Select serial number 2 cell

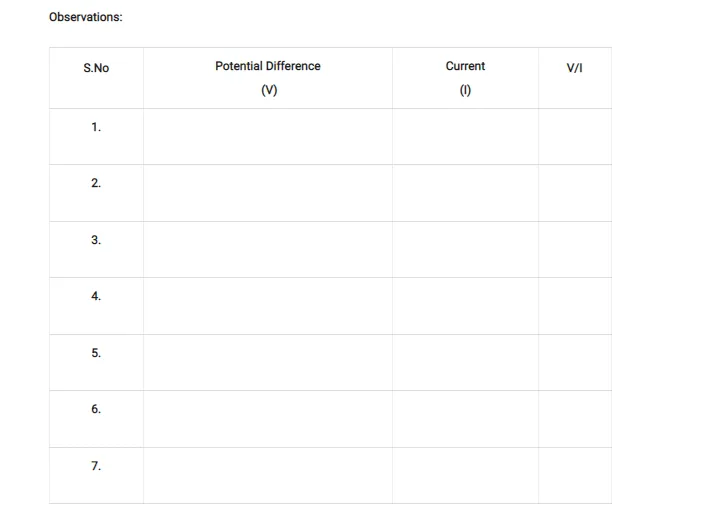(x=96, y=183)
